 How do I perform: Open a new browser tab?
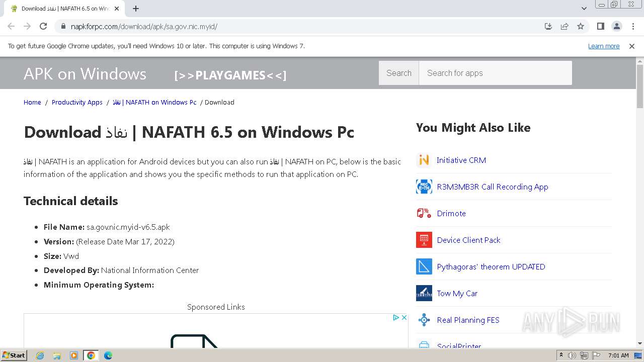136,9
